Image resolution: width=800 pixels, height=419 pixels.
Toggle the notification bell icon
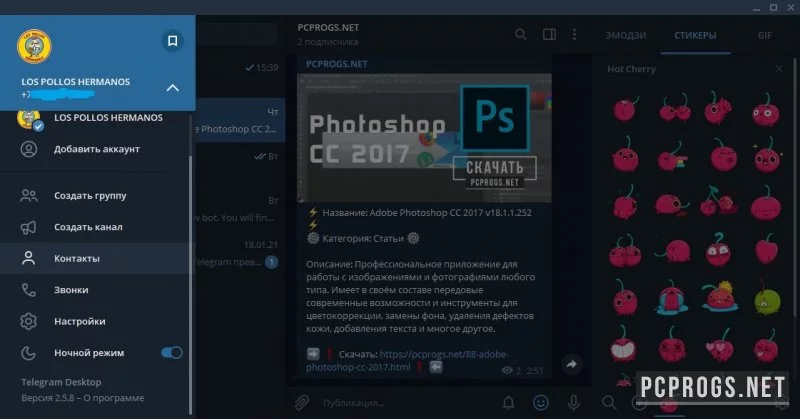[509, 403]
